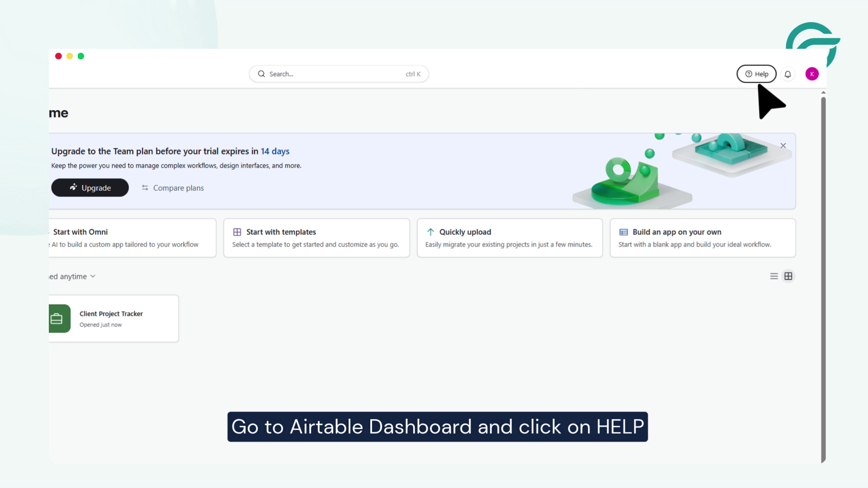Choose the Start with templates card
Viewport: 868px width, 488px height.
pyautogui.click(x=316, y=238)
